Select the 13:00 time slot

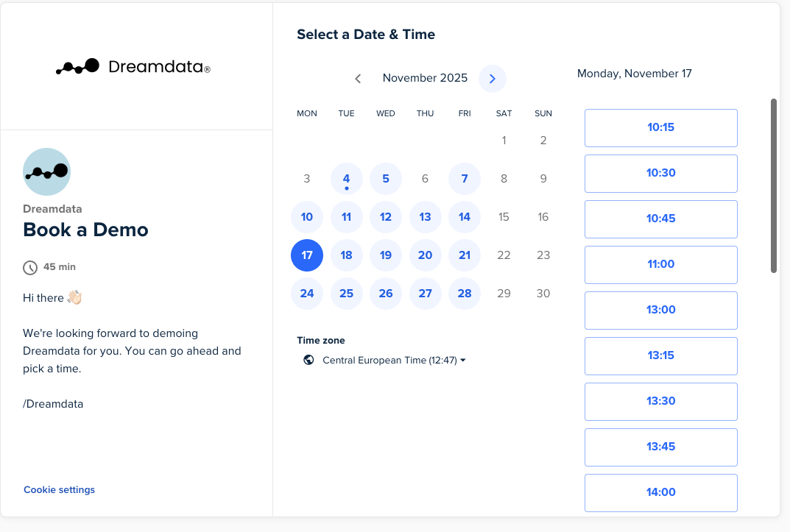coord(660,310)
